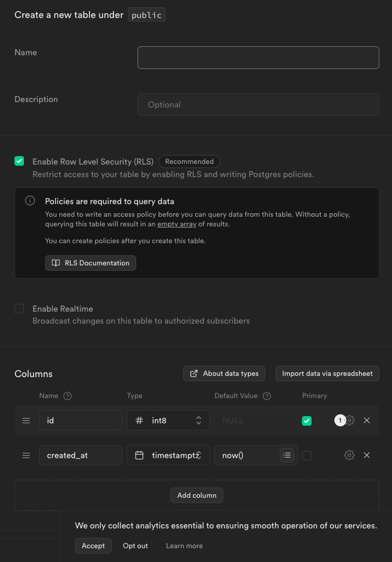The image size is (392, 562).
Task: Click Import data via spreadsheet
Action: (x=327, y=373)
